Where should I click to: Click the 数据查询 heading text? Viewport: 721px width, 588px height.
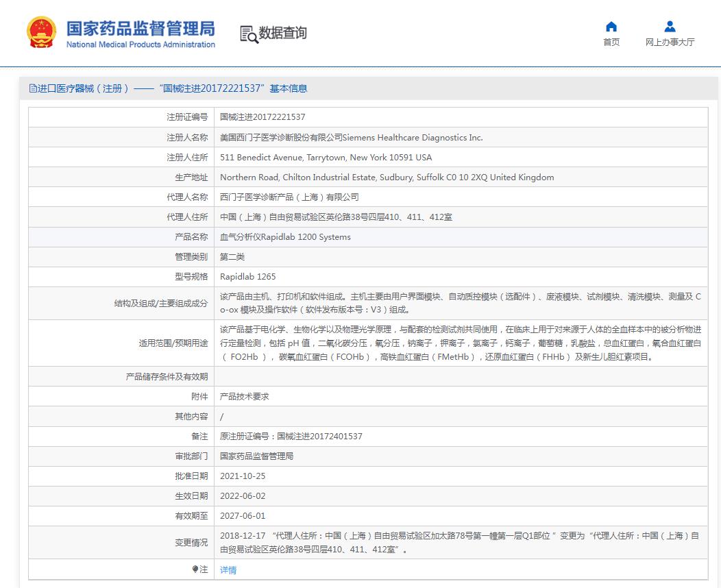click(x=283, y=33)
